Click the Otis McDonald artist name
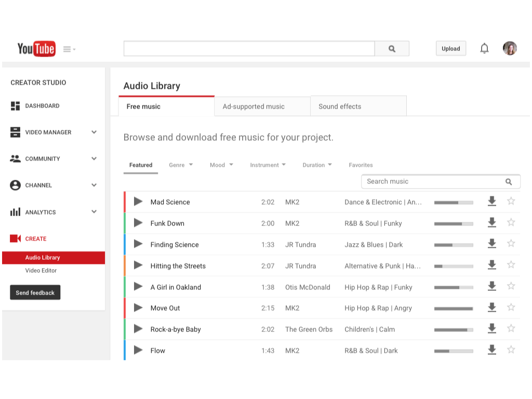The height and width of the screenshot is (399, 532). (308, 287)
